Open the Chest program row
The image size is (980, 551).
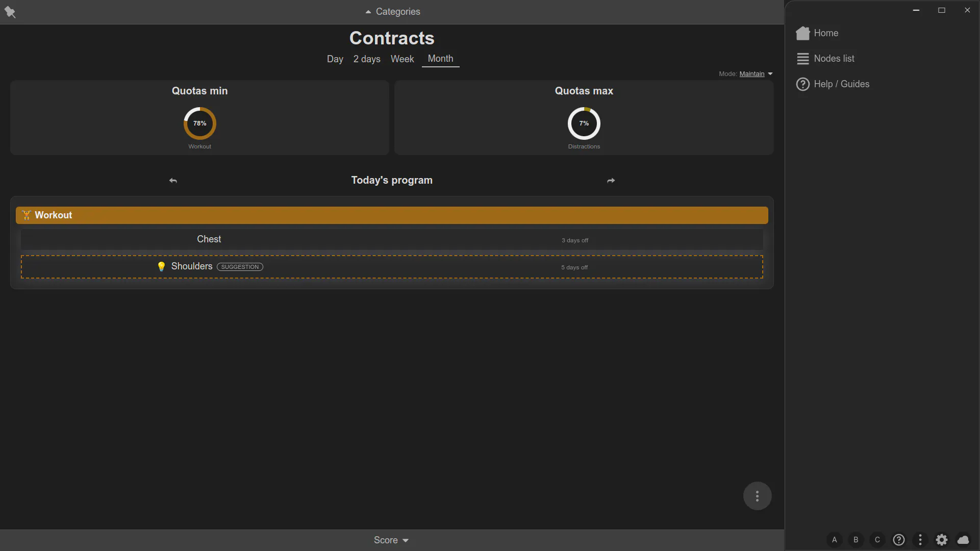click(x=392, y=239)
